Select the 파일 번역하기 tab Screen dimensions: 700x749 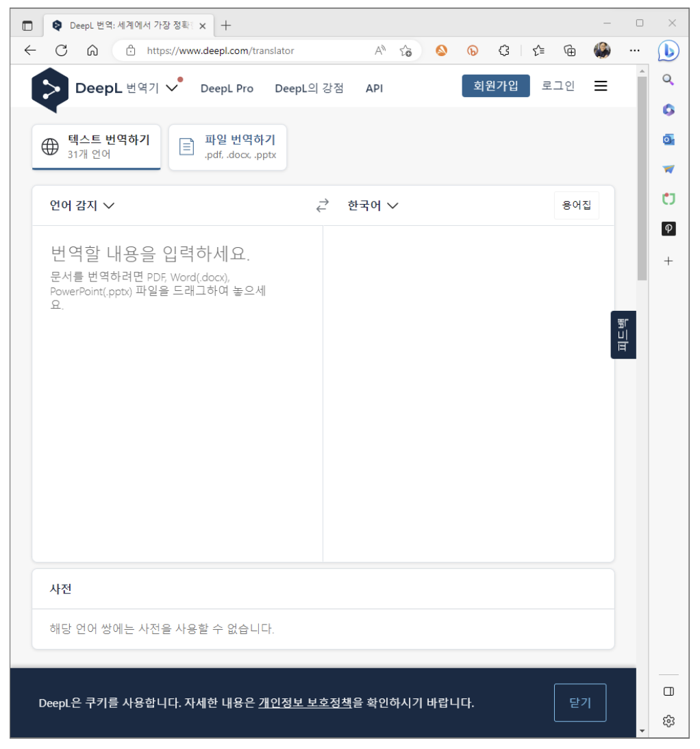pyautogui.click(x=227, y=147)
